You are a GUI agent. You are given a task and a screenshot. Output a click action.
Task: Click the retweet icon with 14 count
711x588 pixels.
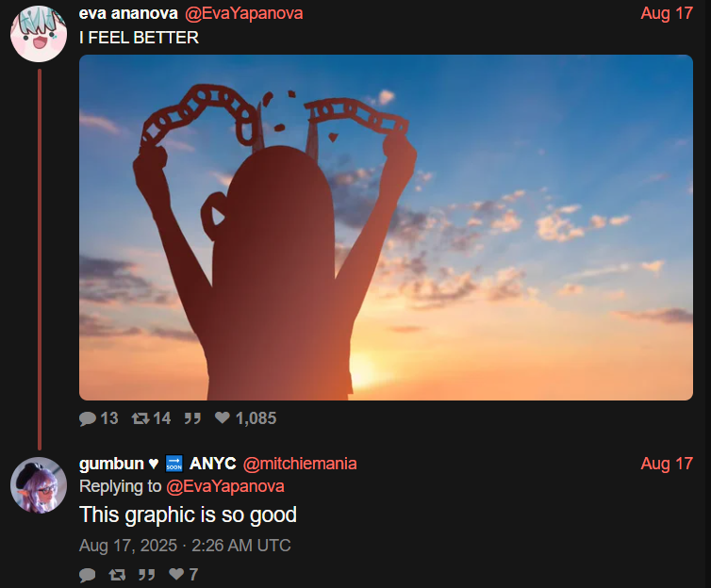(x=141, y=418)
